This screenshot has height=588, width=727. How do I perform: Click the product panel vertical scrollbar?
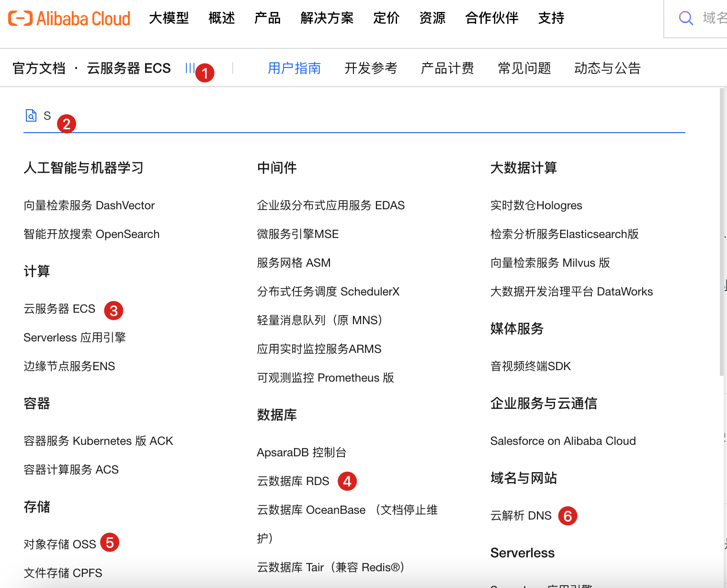722,232
